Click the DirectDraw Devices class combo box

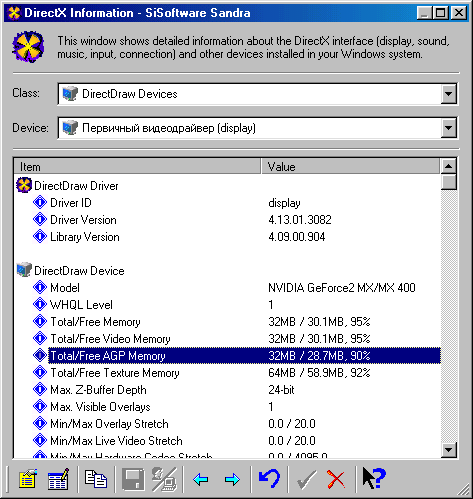tap(257, 94)
